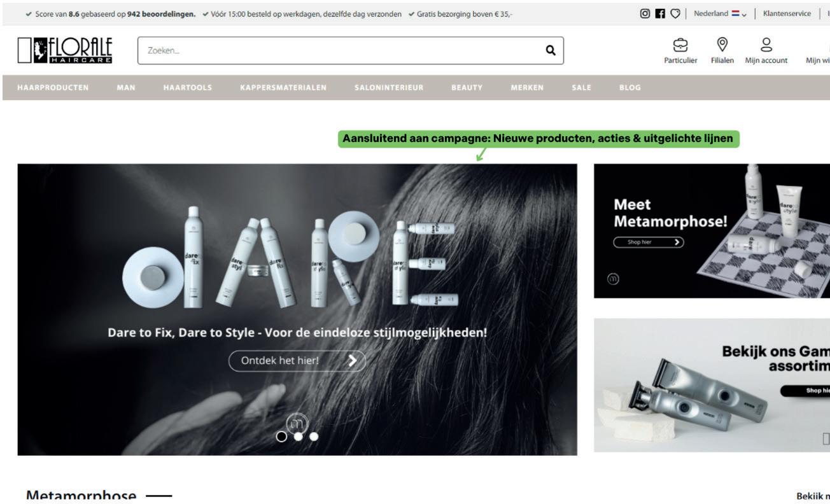Go to Florale Haircare logo homepage
Viewport: 830px width, 504px height.
(65, 50)
